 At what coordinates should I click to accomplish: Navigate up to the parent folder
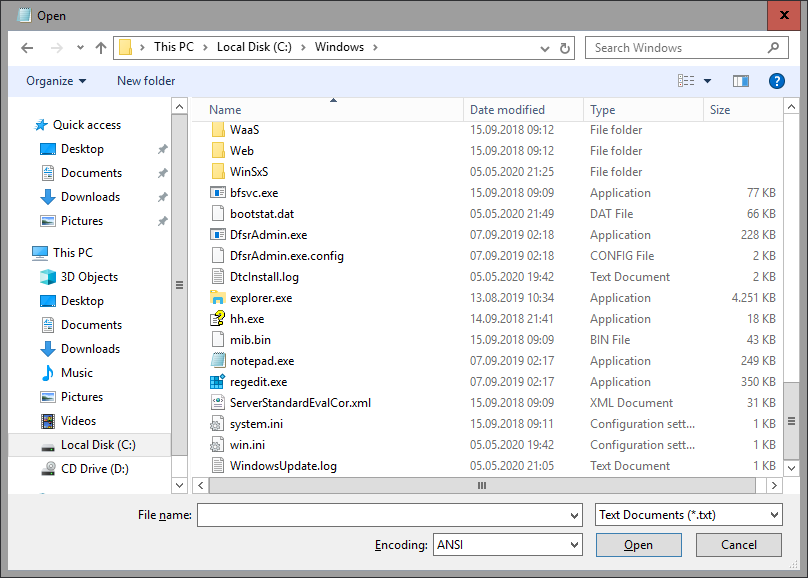click(x=100, y=47)
